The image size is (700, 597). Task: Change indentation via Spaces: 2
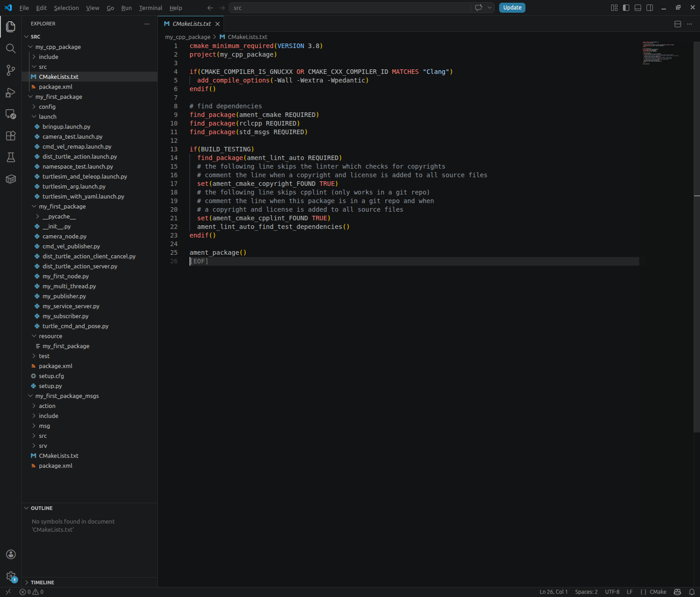pyautogui.click(x=586, y=592)
